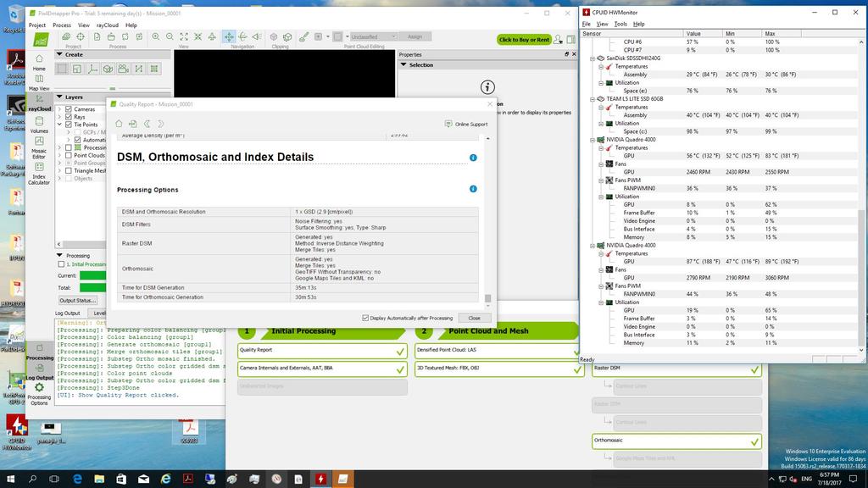This screenshot has width=868, height=488.
Task: Expand the Cameras layer tree item
Action: pyautogui.click(x=60, y=109)
